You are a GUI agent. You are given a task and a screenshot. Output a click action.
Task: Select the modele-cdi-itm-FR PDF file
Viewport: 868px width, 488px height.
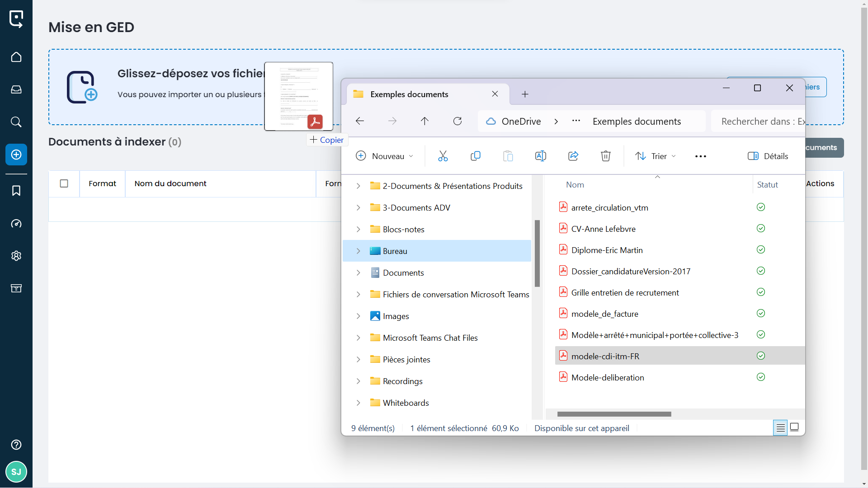[x=605, y=356]
